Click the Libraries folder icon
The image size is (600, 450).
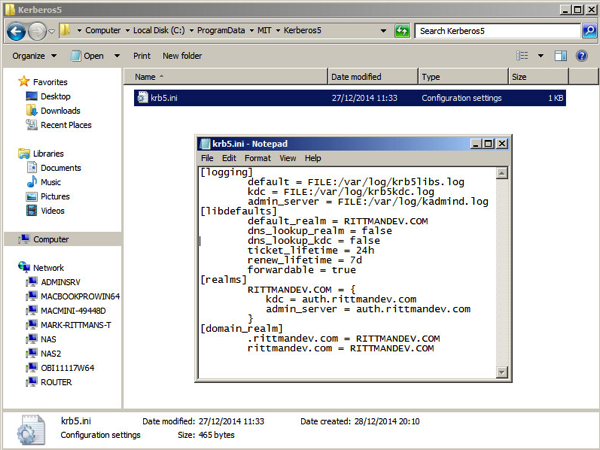(x=24, y=153)
